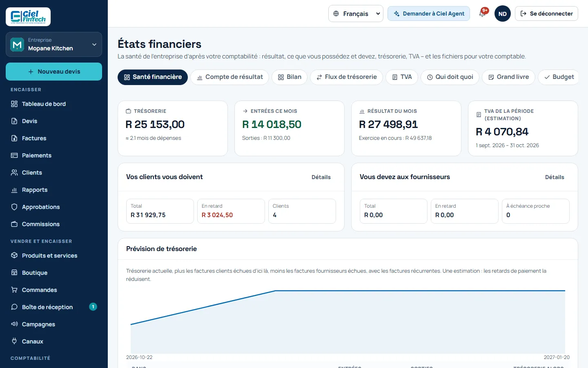588x368 pixels.
Task: Click the Ciel FinTech logo
Action: [28, 17]
